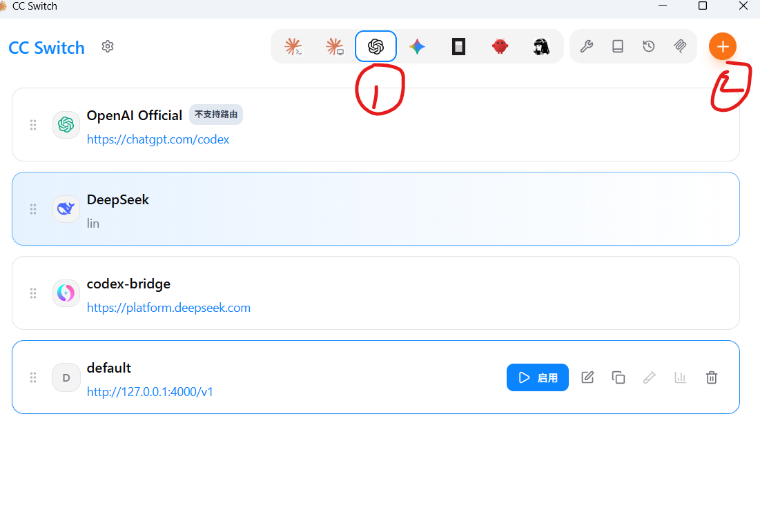The width and height of the screenshot is (760, 532).
Task: Select the OpenAI Official provider name
Action: [x=135, y=115]
